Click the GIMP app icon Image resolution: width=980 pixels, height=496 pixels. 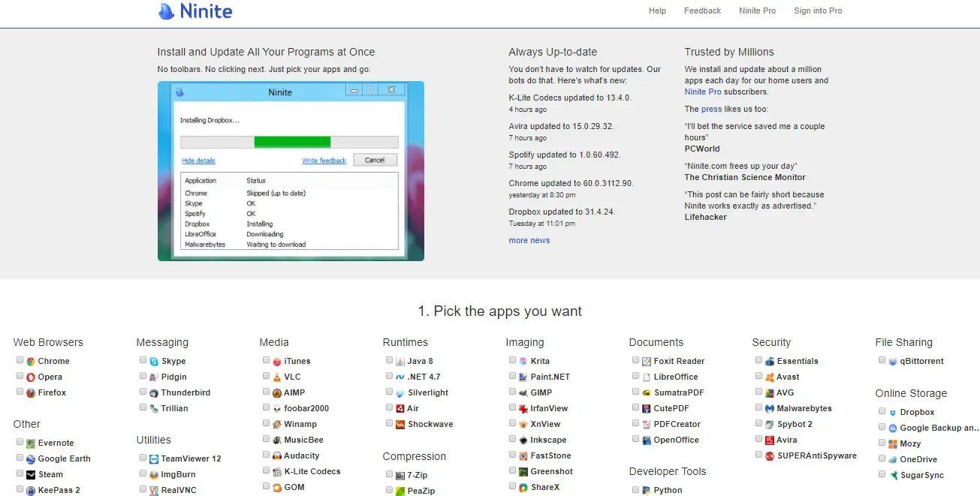coord(523,393)
